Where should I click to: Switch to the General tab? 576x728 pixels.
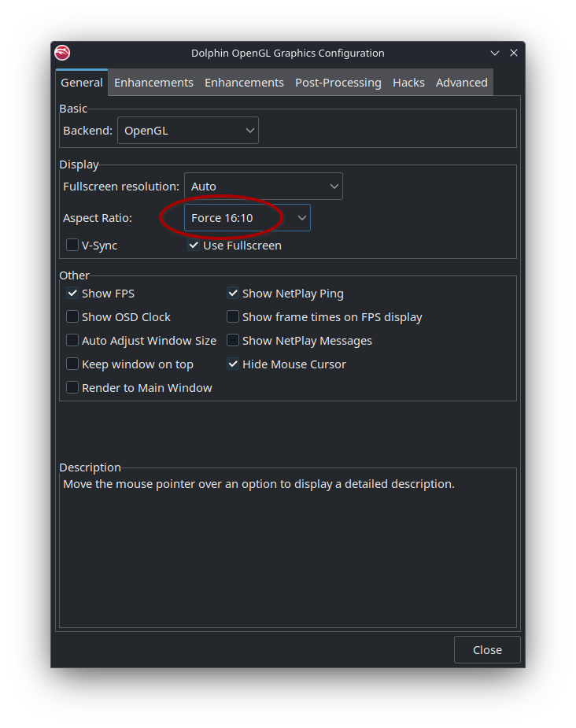tap(82, 83)
